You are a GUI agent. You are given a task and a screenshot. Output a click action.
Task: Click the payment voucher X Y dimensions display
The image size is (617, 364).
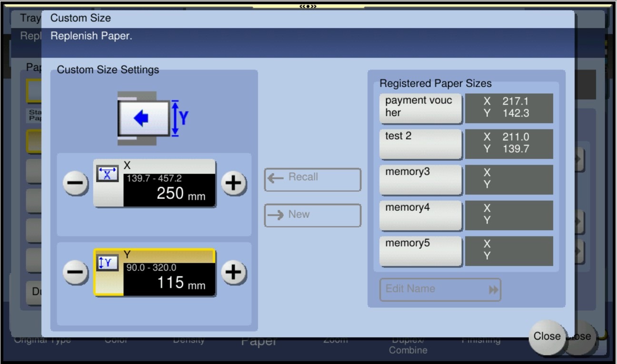(508, 108)
